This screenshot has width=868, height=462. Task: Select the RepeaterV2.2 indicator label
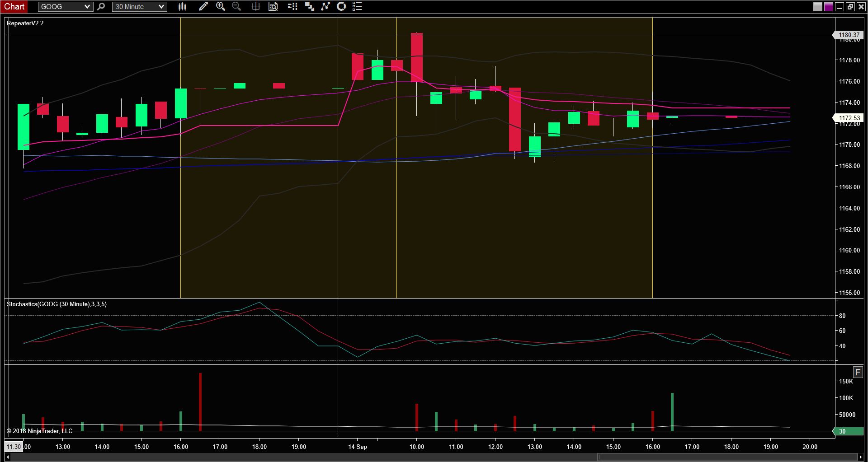25,23
